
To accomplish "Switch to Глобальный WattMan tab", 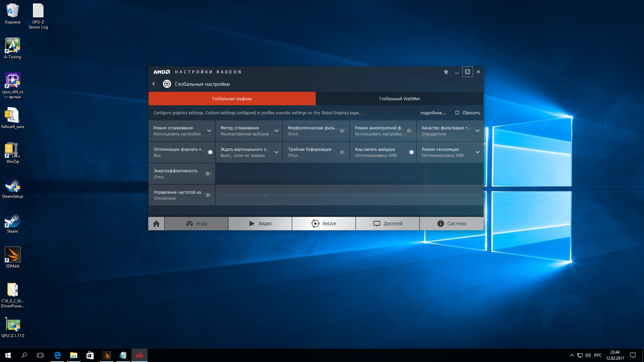I will pos(399,99).
